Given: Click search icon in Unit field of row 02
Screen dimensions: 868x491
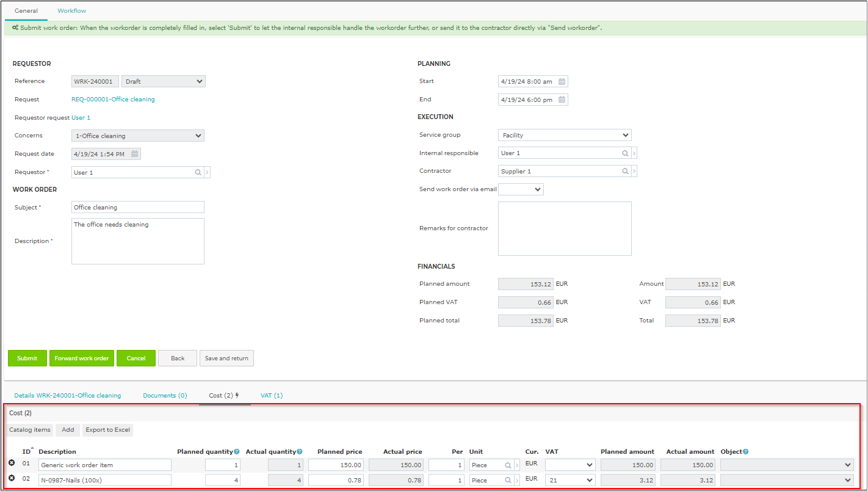Looking at the screenshot, I should 508,481.
